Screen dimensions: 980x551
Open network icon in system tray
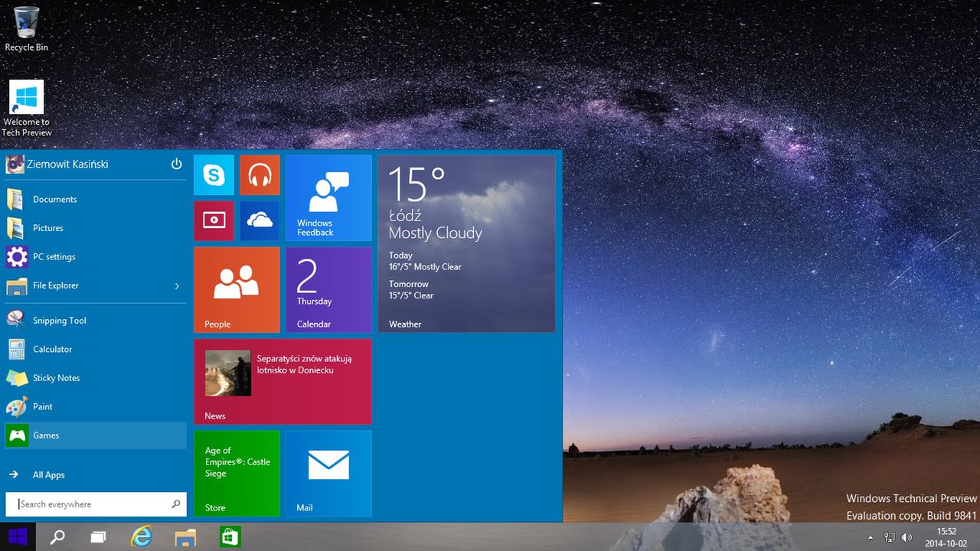[x=889, y=537]
